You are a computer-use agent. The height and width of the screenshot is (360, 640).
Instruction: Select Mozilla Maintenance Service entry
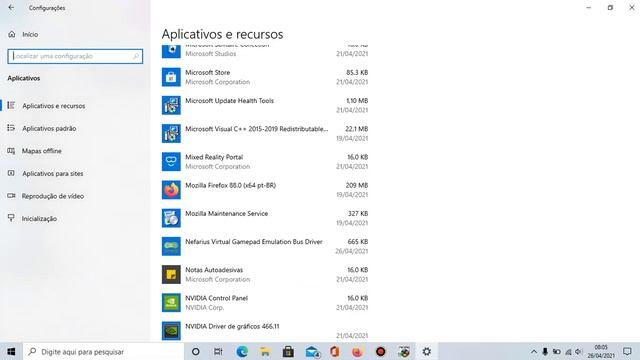pos(227,213)
